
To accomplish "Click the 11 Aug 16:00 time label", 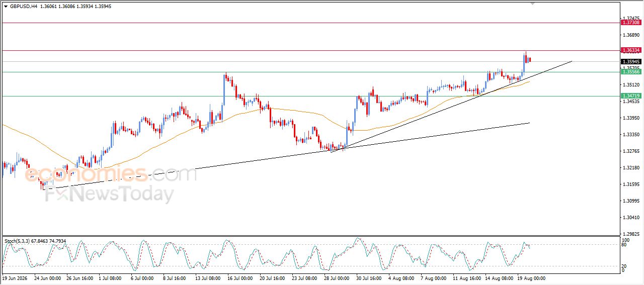I will [466, 278].
